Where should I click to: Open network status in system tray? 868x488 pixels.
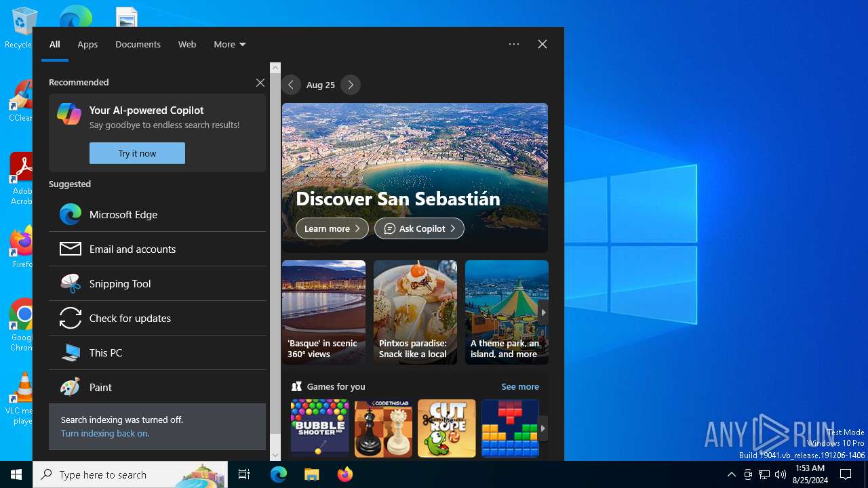point(764,474)
